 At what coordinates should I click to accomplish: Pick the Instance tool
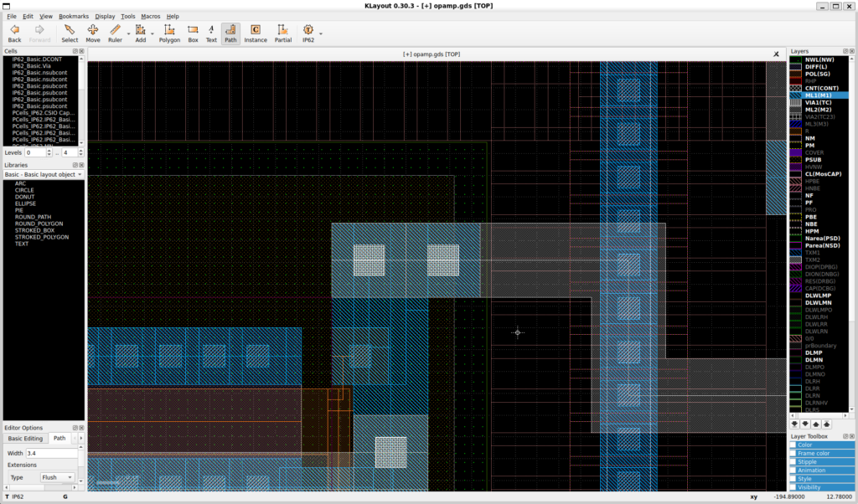click(255, 33)
